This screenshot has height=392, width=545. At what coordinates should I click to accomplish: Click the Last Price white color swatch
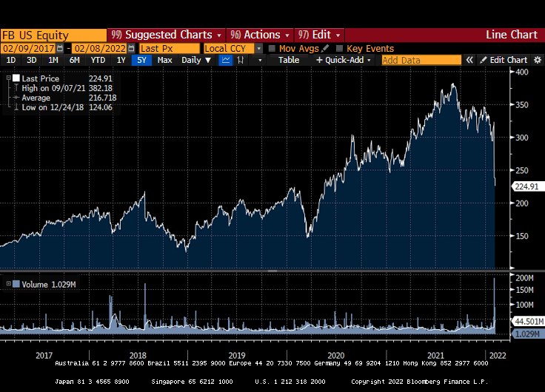[16, 78]
